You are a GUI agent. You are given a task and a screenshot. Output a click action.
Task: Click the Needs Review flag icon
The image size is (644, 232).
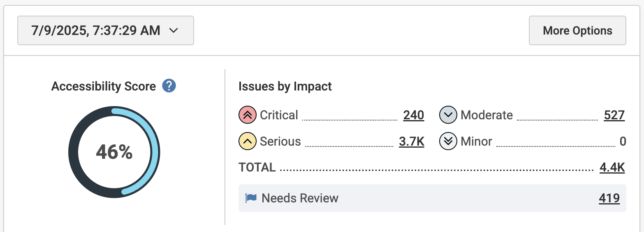[251, 198]
